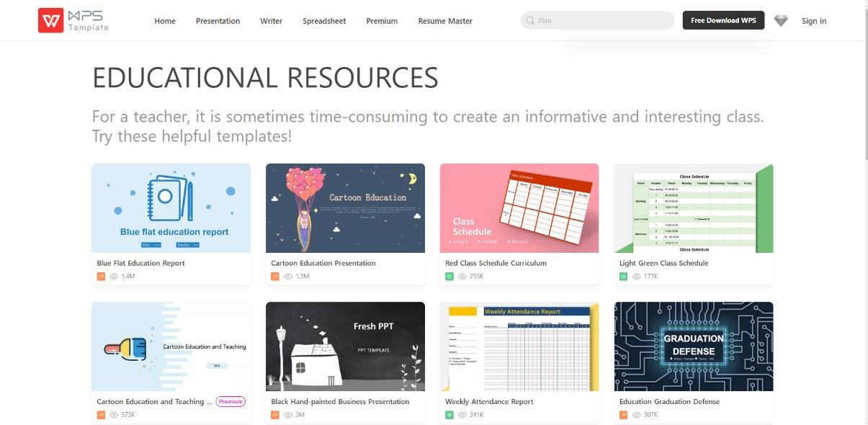Click orange slides icon under Black Hand-painted Business Presentation
The height and width of the screenshot is (425, 868).
click(x=274, y=414)
